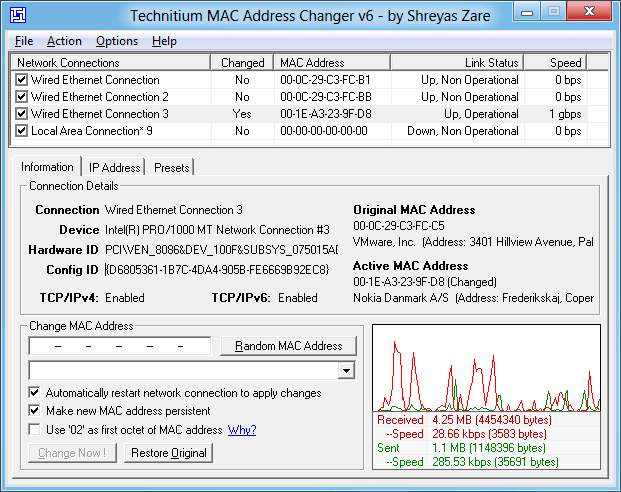
Task: Sort by Speed column header
Action: click(x=555, y=63)
